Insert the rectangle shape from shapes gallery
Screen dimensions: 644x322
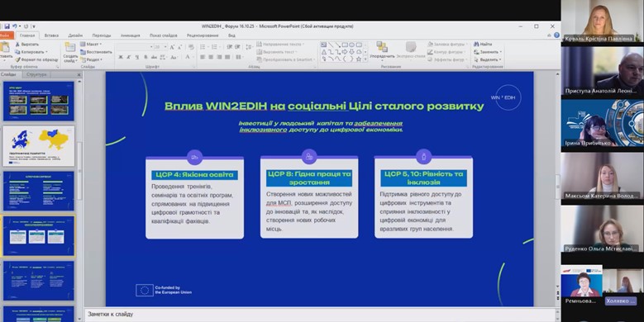(345, 45)
